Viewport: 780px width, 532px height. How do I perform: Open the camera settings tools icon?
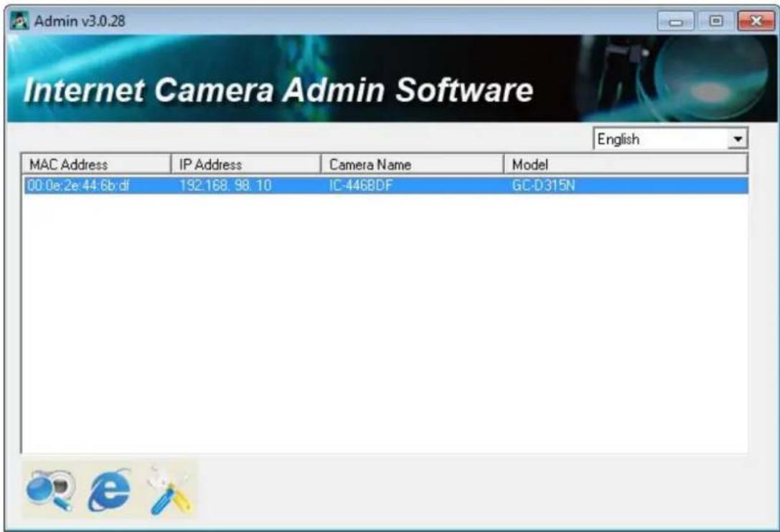[x=170, y=490]
